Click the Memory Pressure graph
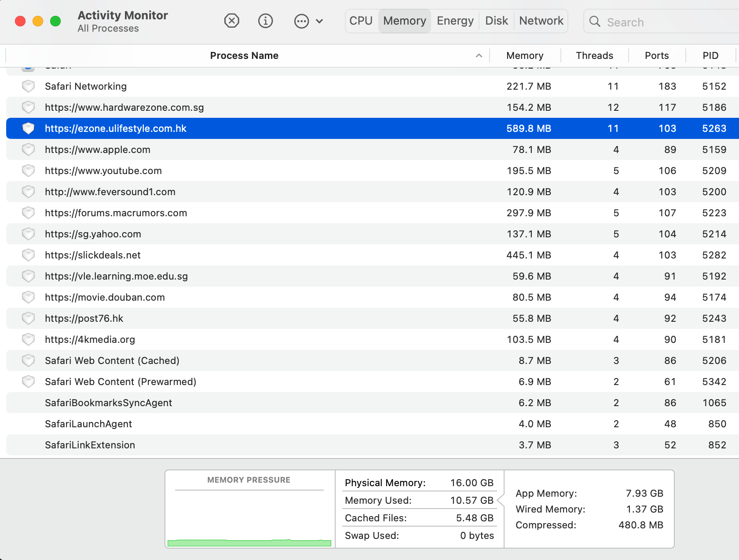The width and height of the screenshot is (739, 560). (x=249, y=518)
